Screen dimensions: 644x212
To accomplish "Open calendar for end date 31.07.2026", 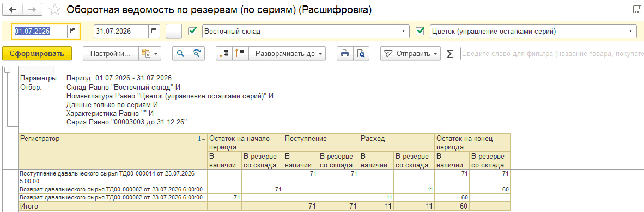I will click(154, 31).
